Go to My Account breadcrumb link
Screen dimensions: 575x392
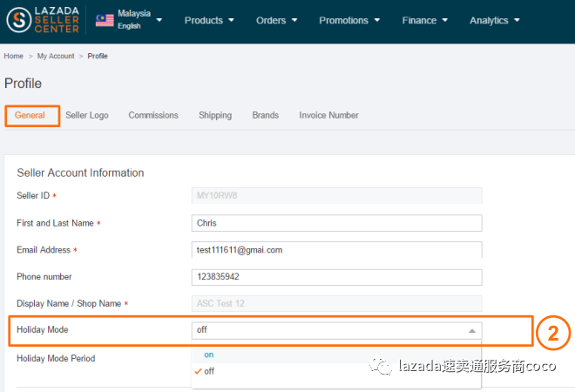pos(56,56)
